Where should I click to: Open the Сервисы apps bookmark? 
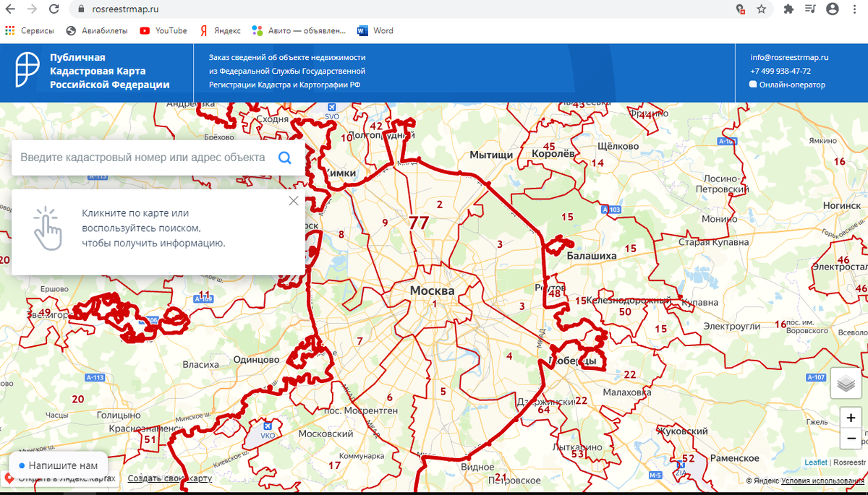(30, 30)
